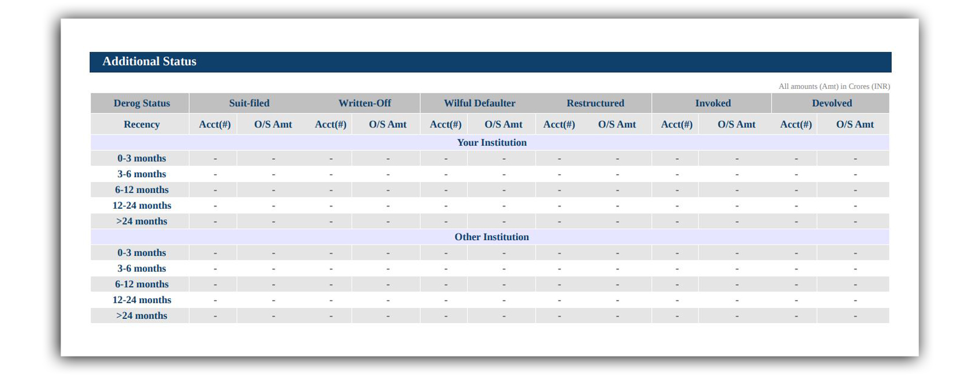Select the Devolved column header
This screenshot has height=375, width=980.
click(831, 103)
